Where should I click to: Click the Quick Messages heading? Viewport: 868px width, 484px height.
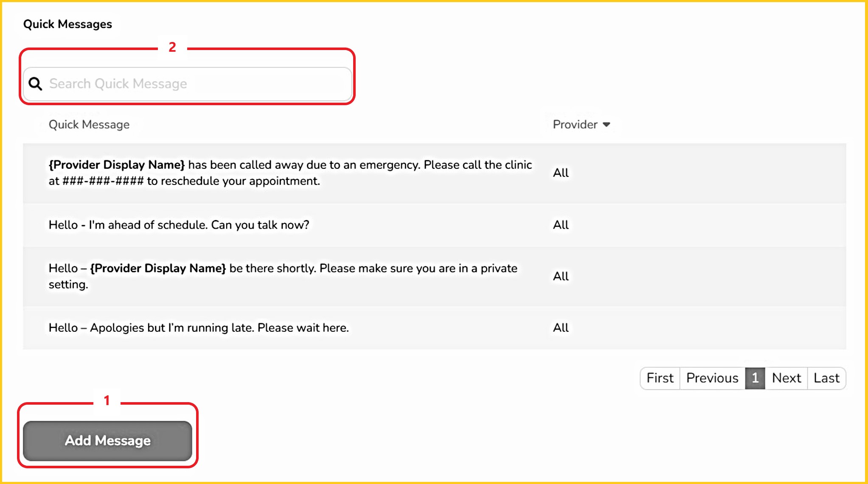pos(67,24)
